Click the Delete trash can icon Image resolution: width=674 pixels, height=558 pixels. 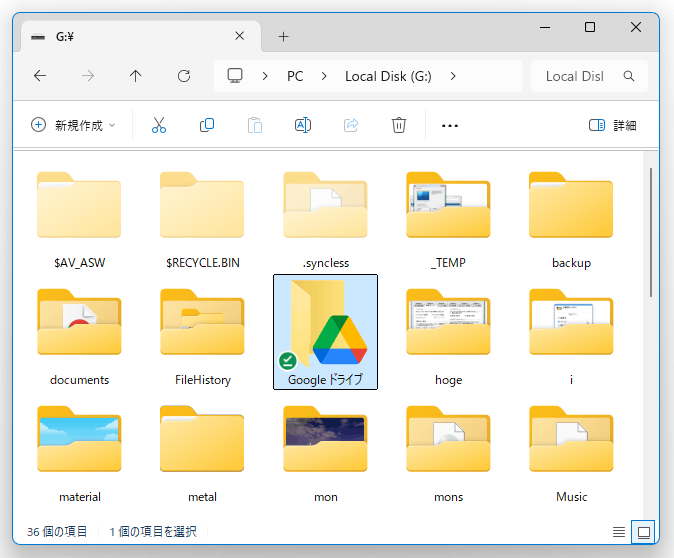[399, 125]
